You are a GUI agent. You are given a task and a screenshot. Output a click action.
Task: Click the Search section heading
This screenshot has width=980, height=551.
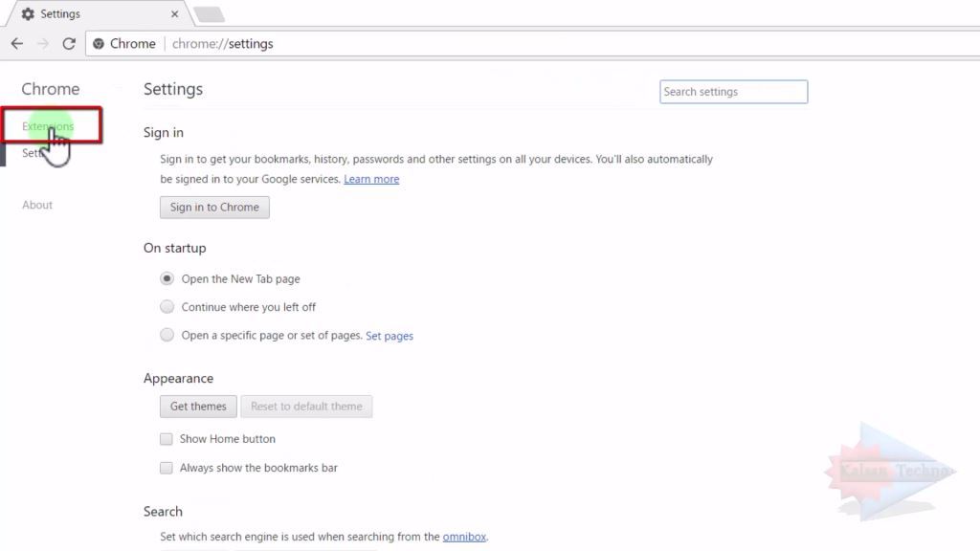tap(163, 512)
